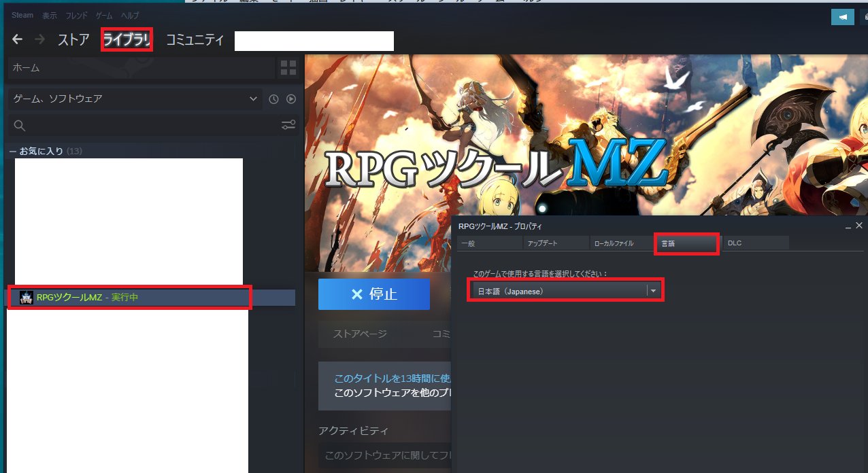This screenshot has width=868, height=473.
Task: Open the フレンド menu
Action: tap(76, 15)
